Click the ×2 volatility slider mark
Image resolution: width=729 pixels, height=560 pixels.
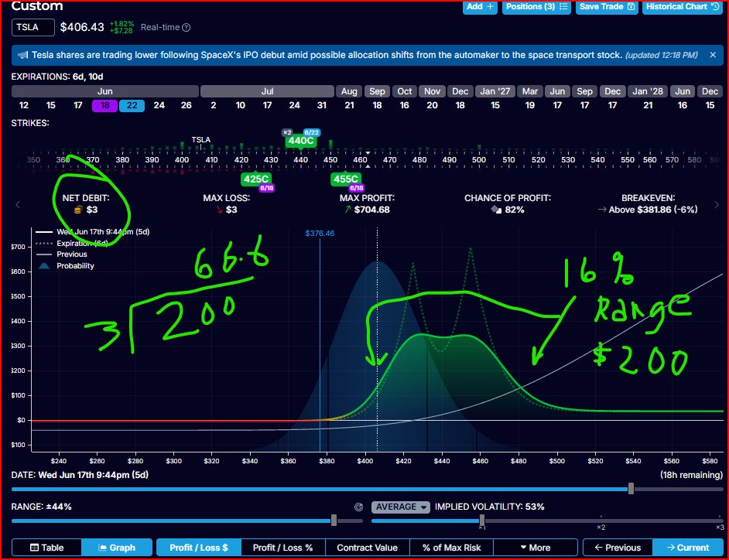601,527
